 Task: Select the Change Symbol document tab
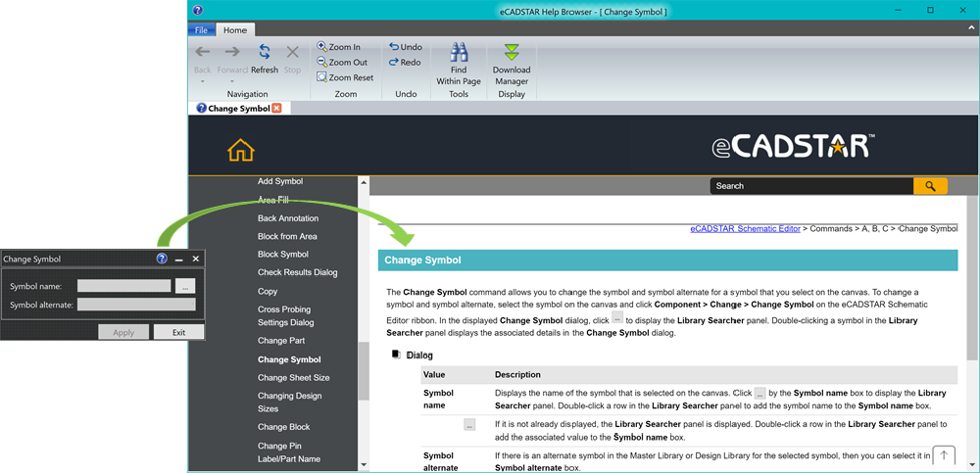tap(239, 108)
